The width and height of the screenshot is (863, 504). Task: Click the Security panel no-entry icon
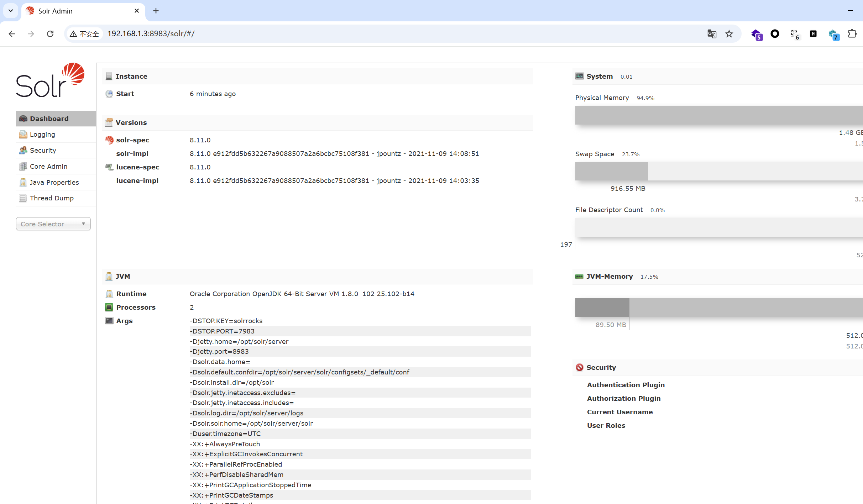pos(580,367)
